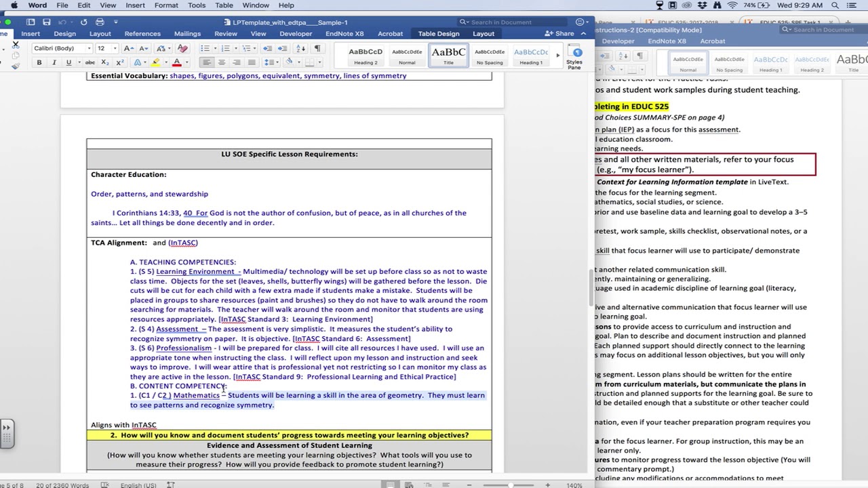This screenshot has height=488, width=868.
Task: Apply the Heading 1 style
Action: coord(531,56)
